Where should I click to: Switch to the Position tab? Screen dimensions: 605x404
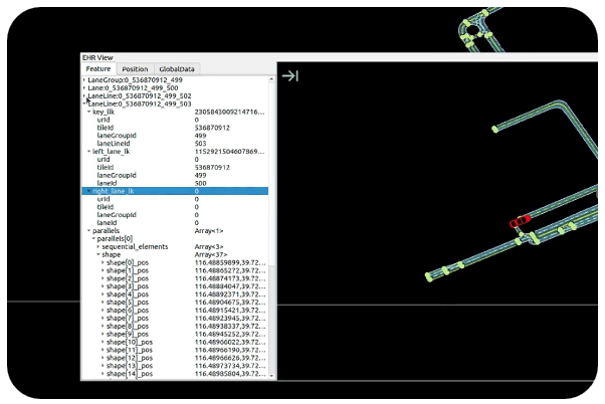pos(134,69)
